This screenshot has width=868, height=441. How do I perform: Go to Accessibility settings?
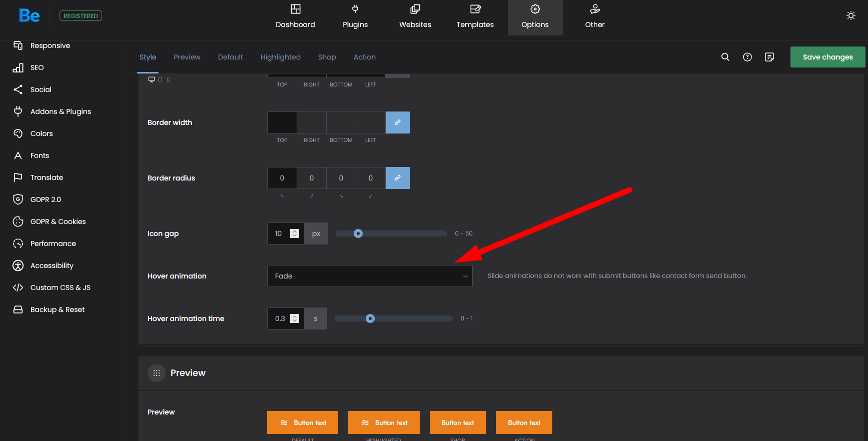click(x=52, y=265)
